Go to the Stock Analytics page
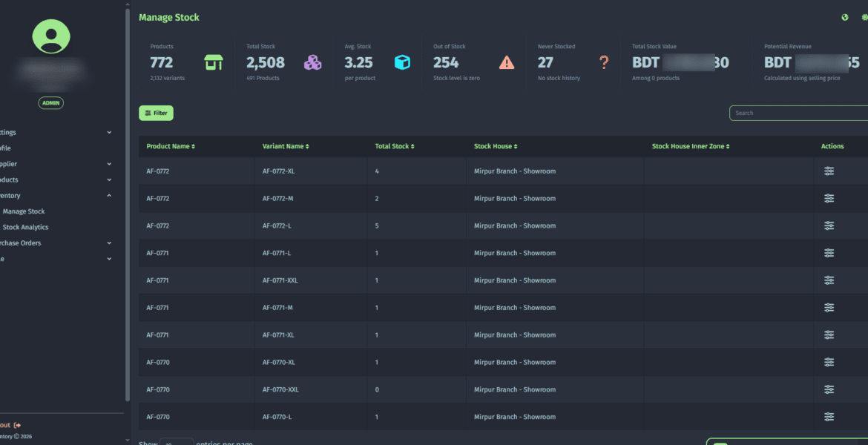The height and width of the screenshot is (445, 868). point(25,228)
